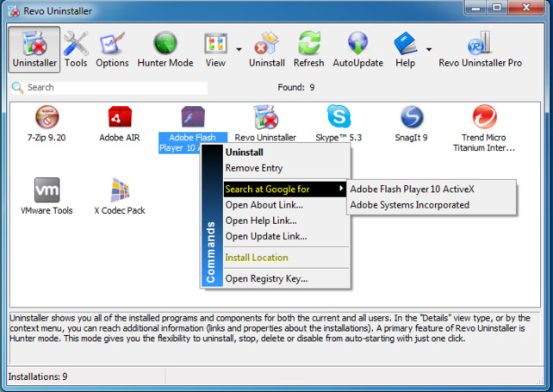The height and width of the screenshot is (392, 553).
Task: Choose Uninstall from the context menu
Action: [286, 152]
